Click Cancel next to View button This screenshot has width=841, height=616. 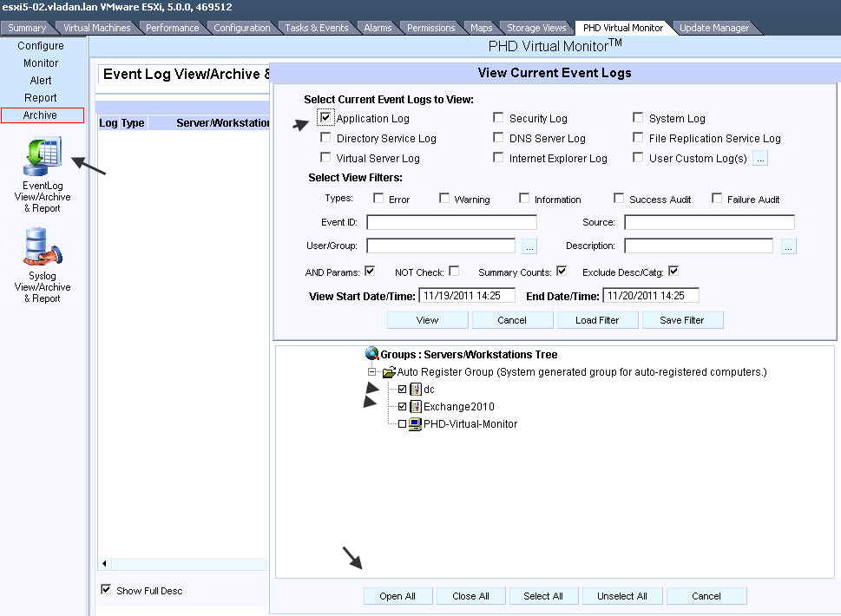pos(512,320)
